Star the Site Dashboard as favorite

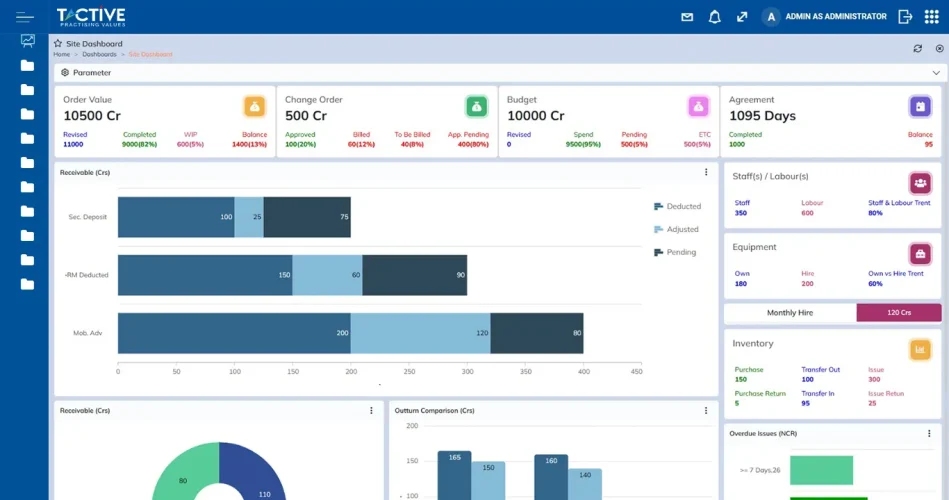[x=58, y=44]
